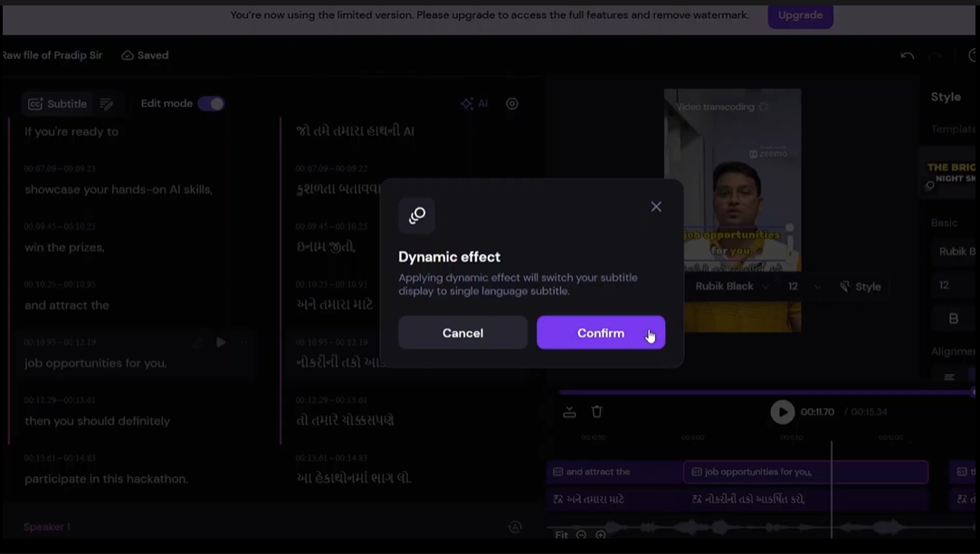Open the AI sparkle tool
The width and height of the screenshot is (980, 554).
pos(474,104)
